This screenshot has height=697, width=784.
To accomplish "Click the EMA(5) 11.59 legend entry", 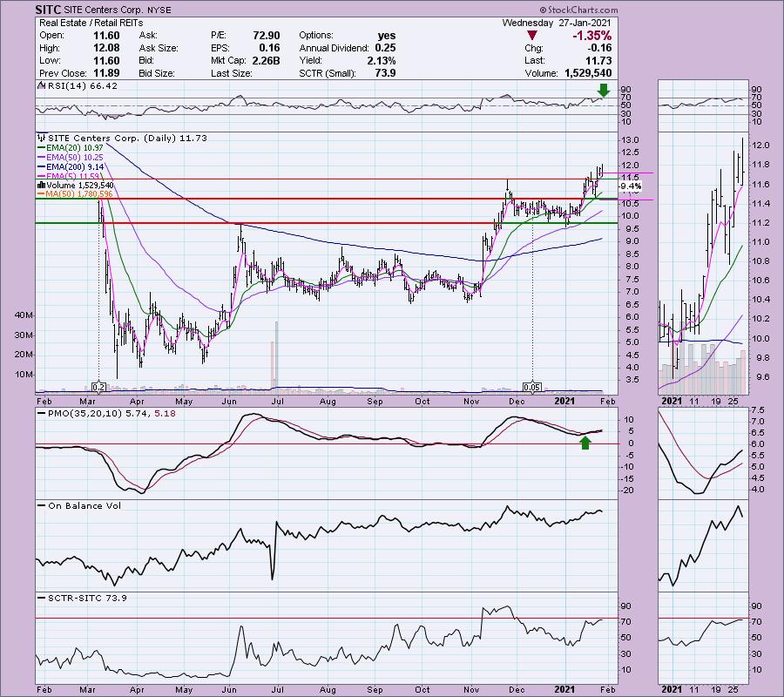I will [x=71, y=177].
